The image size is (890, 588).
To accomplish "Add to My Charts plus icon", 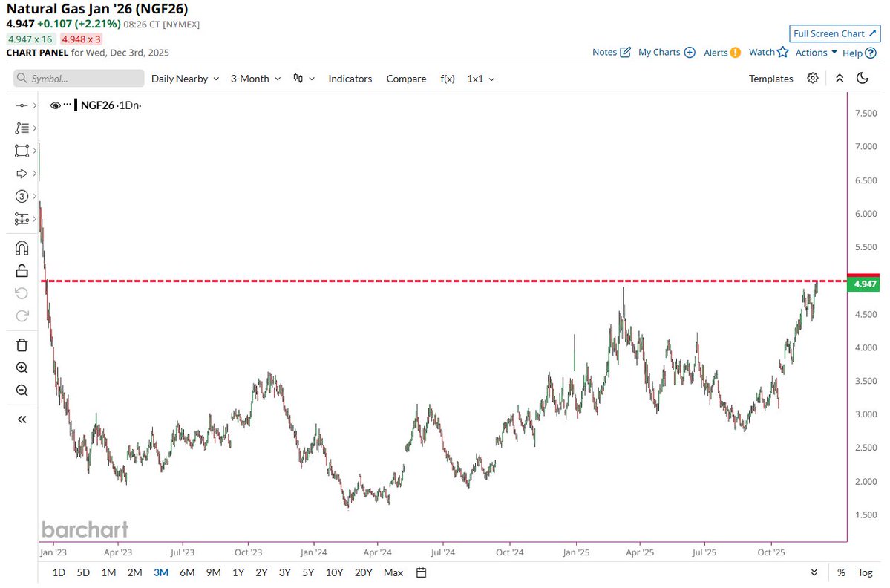I will click(x=690, y=52).
